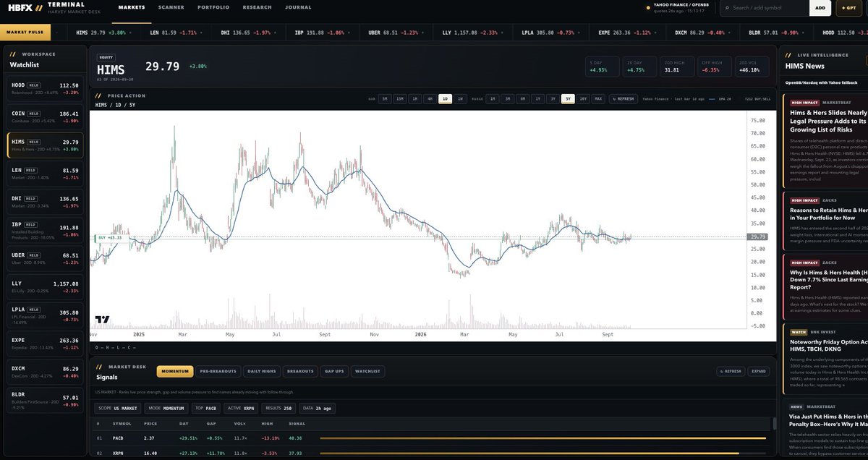Select IBP Installed Building Products in the watchlist
Viewport: 868px width, 460px height.
45,231
